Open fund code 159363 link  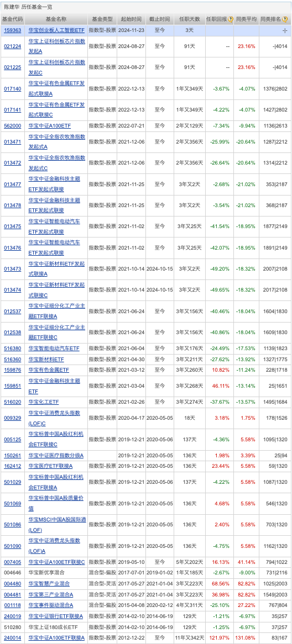click(13, 30)
